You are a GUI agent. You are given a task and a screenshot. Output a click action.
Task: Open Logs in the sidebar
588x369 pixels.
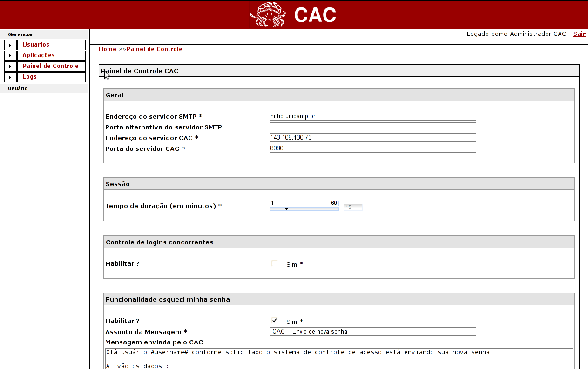coord(29,77)
